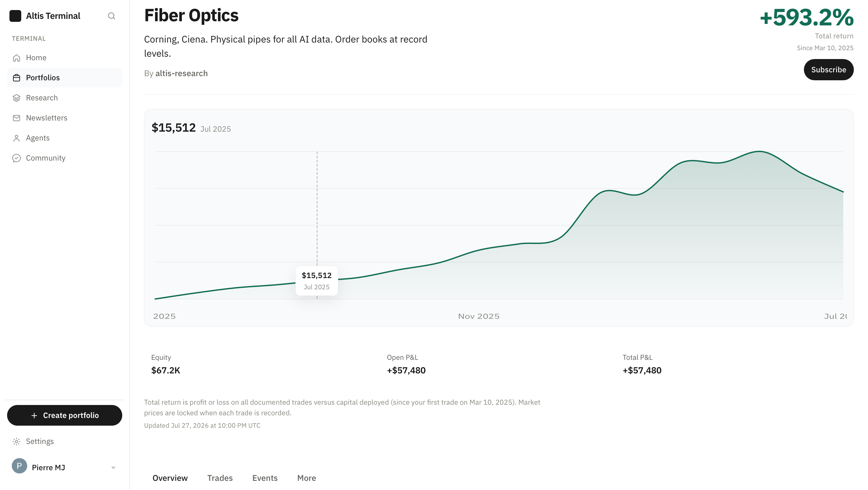Click the Pierre MJ avatar
Viewport: 868px width, 490px height.
point(19,466)
